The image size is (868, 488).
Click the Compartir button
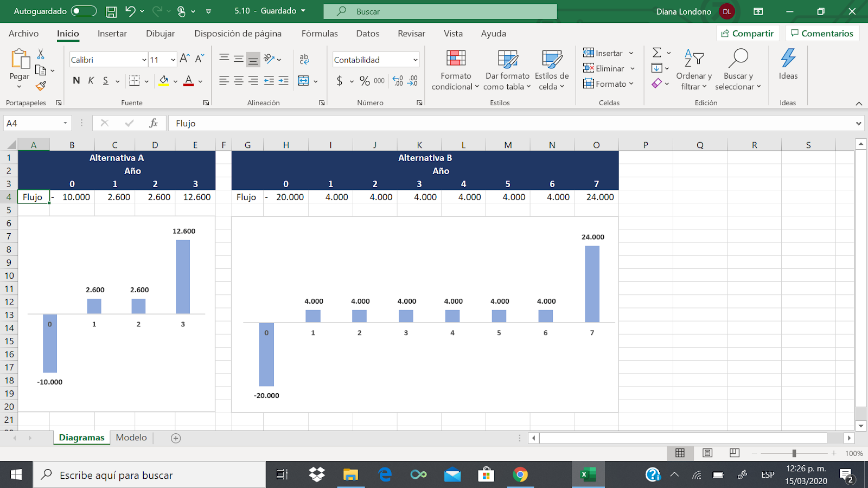pyautogui.click(x=748, y=33)
